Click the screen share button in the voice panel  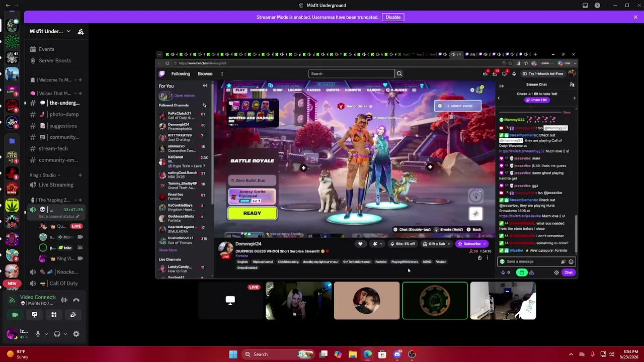pyautogui.click(x=34, y=315)
